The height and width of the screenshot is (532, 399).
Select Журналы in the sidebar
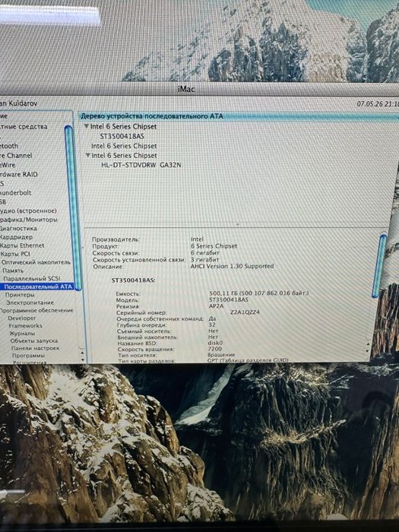click(x=22, y=333)
